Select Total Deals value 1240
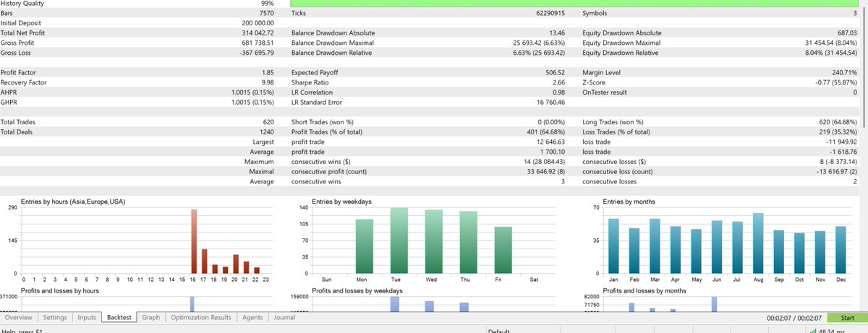The width and height of the screenshot is (868, 333). pos(265,132)
